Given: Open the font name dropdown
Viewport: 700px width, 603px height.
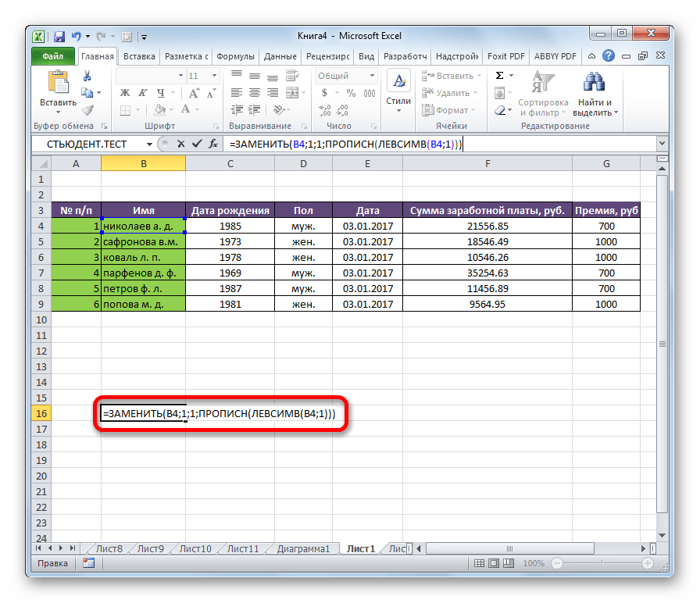Looking at the screenshot, I should (x=180, y=76).
